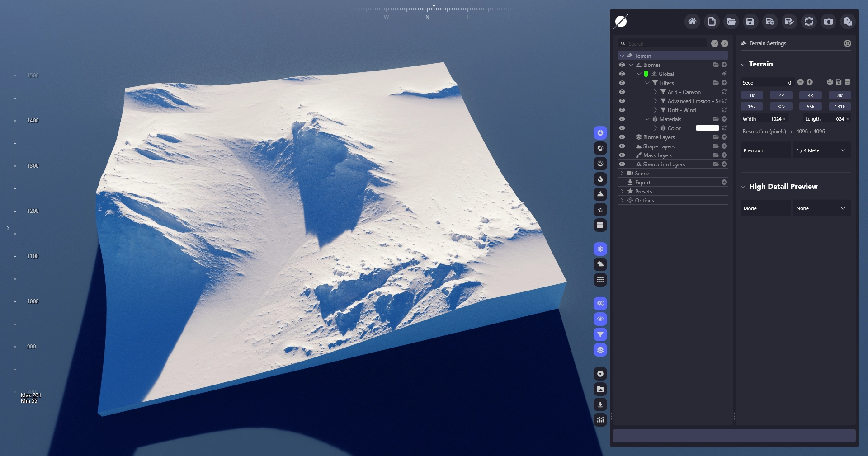This screenshot has width=868, height=456.
Task: Open the Mode dropdown set to None
Action: click(x=821, y=208)
